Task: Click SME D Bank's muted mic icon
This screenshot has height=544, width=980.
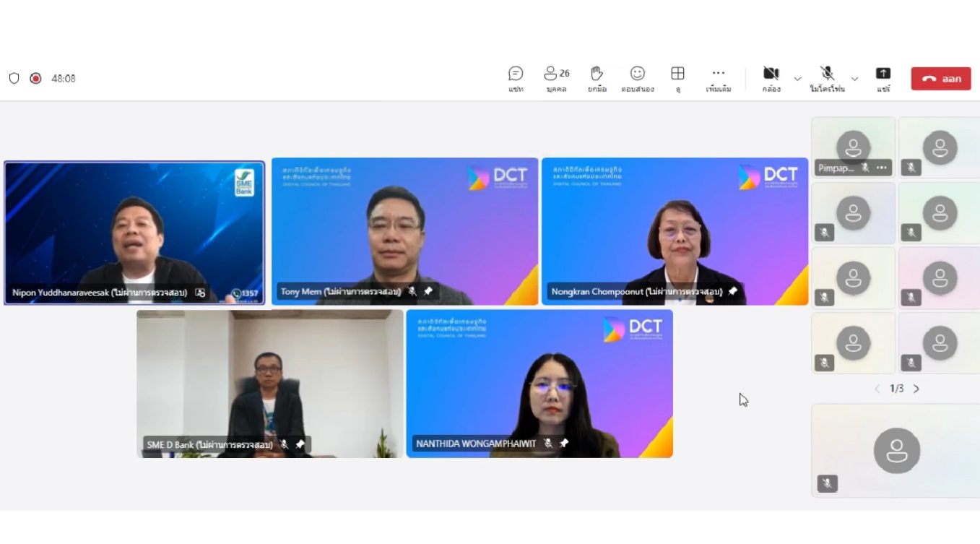Action: (284, 444)
